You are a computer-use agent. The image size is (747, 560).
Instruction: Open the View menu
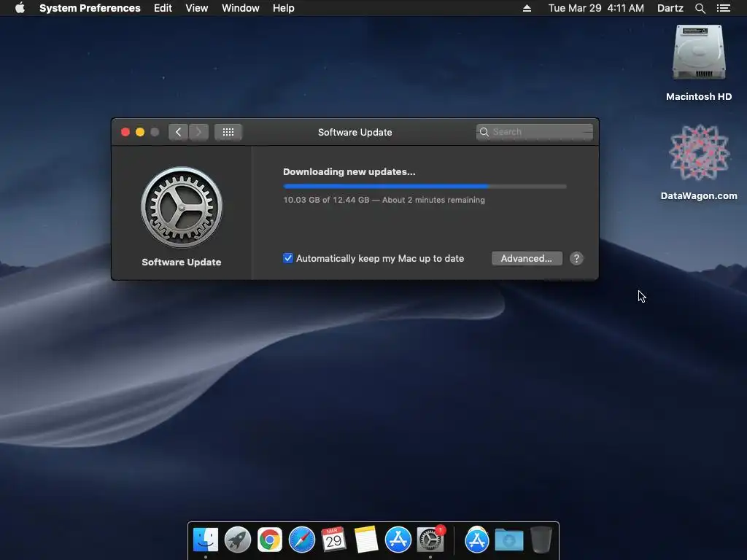[x=197, y=8]
